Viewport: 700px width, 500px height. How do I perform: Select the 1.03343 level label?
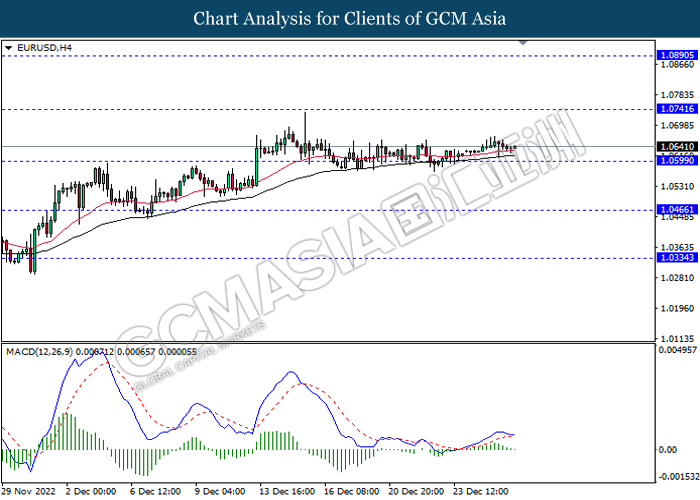click(677, 258)
